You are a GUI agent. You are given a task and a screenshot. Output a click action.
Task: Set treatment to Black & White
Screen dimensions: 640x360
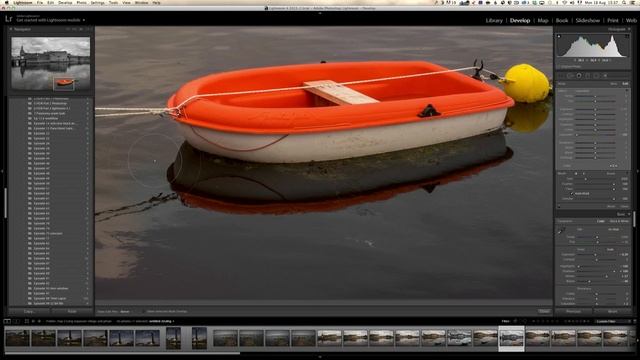620,221
